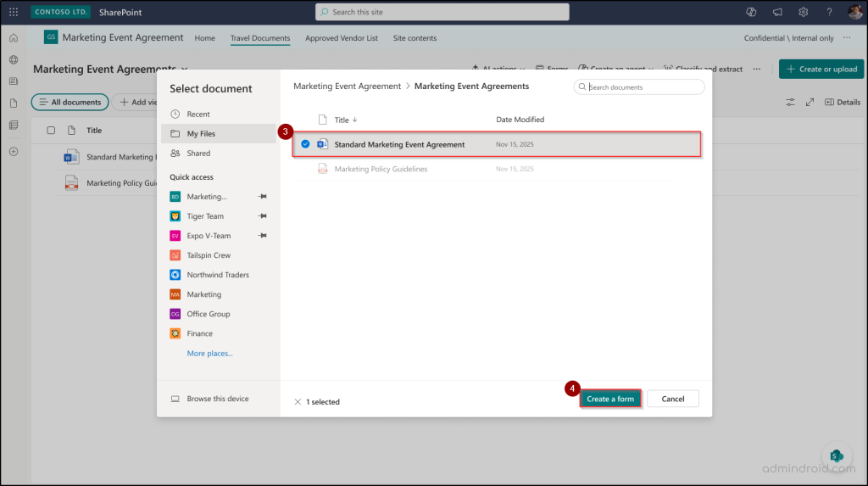Open the More places link
Image resolution: width=868 pixels, height=486 pixels.
209,353
